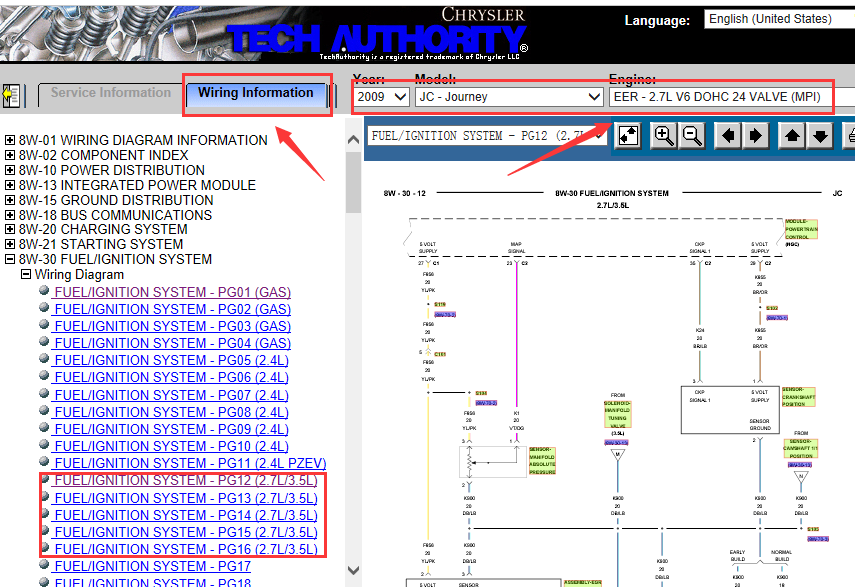Open FUEL/IGNITION SYSTEM - PG14 (2.7L/3.5L)

pos(185,515)
